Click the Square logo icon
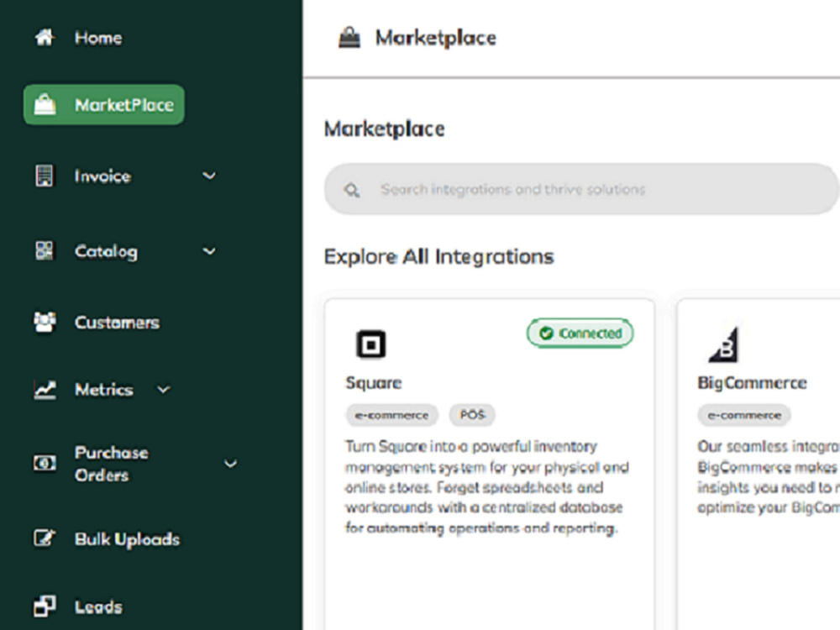 (x=370, y=344)
